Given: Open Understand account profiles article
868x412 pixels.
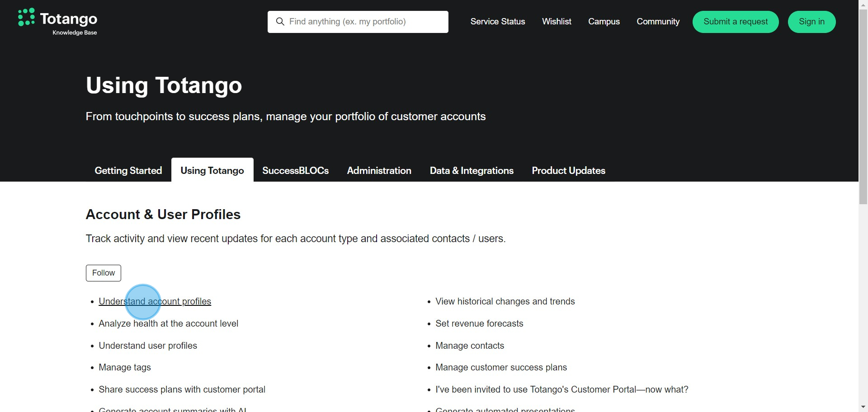Looking at the screenshot, I should click(155, 301).
